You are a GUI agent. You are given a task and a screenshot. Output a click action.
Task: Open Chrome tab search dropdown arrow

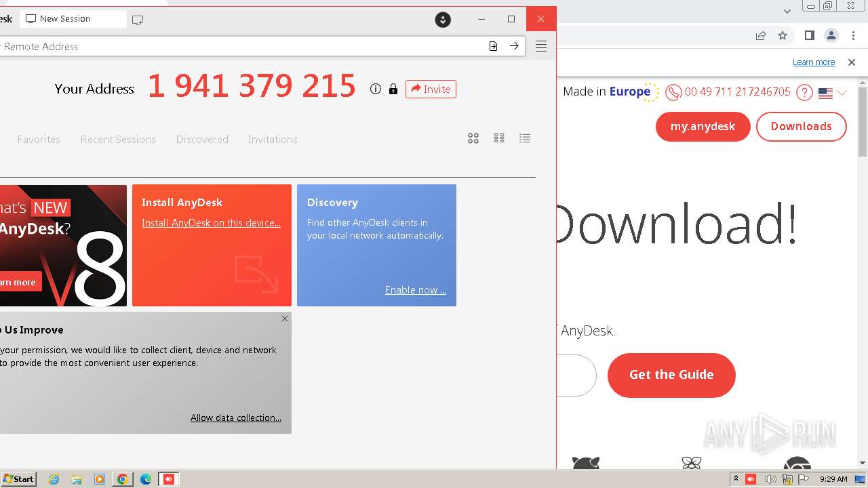click(x=787, y=11)
